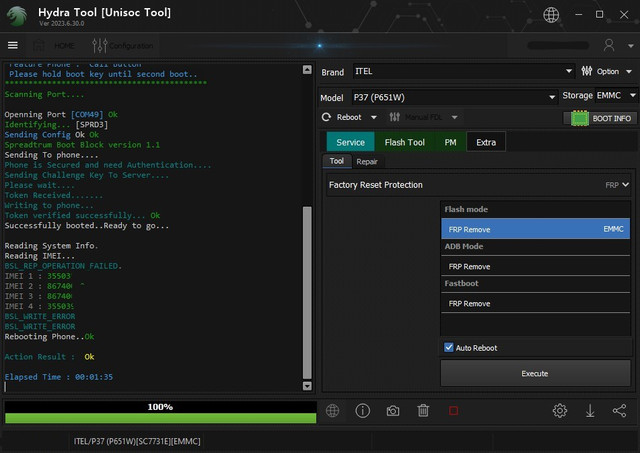Open the hamburger menu
Viewport: 640px width, 453px height.
(x=13, y=45)
